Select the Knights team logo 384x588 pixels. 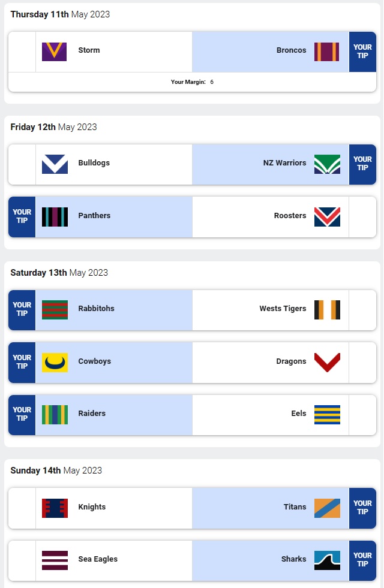click(55, 508)
